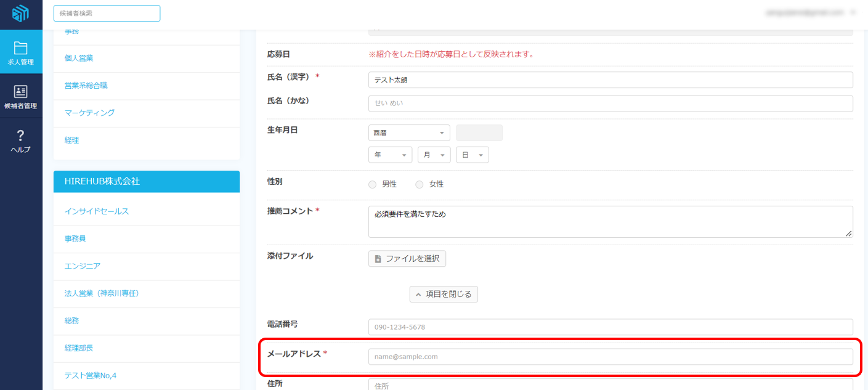Screen dimensions: 868x390
Task: Select インサイドセールス job listing
Action: (97, 211)
